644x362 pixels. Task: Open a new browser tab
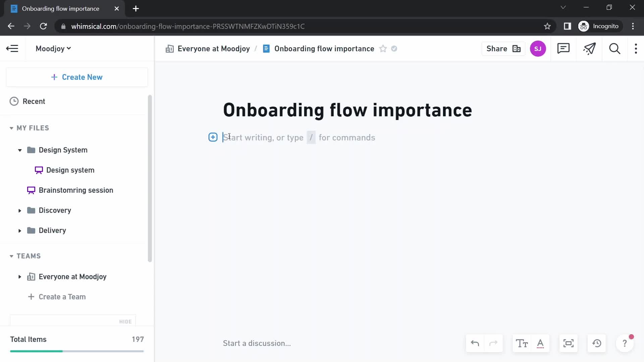pyautogui.click(x=136, y=9)
